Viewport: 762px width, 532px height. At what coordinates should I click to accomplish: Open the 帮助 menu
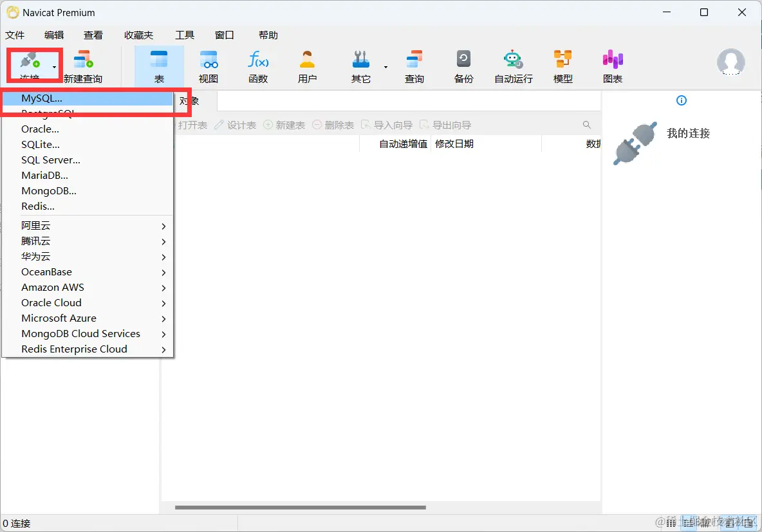[x=268, y=35]
